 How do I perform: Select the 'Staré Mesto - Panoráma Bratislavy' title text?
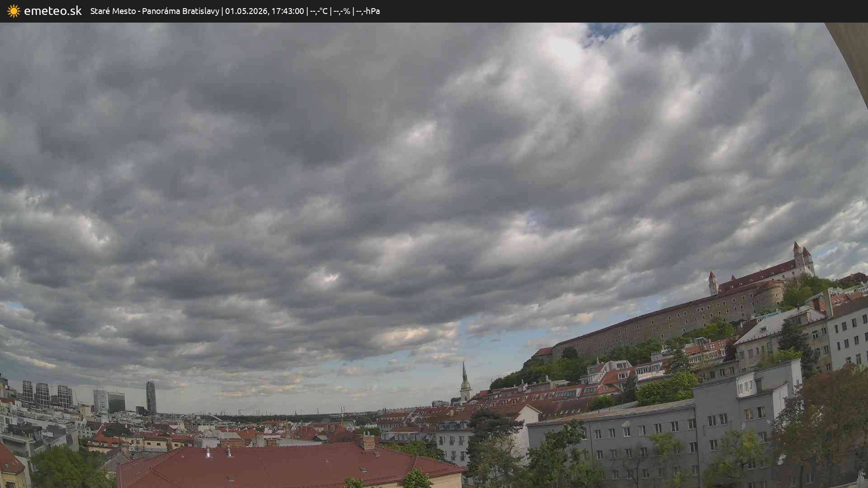tap(155, 11)
